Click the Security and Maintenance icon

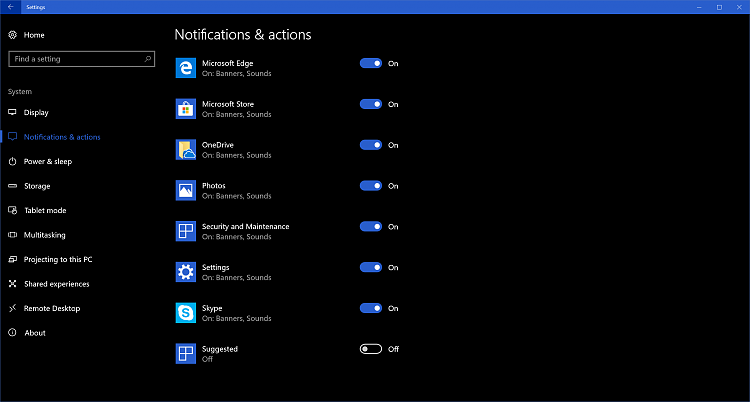pyautogui.click(x=186, y=231)
